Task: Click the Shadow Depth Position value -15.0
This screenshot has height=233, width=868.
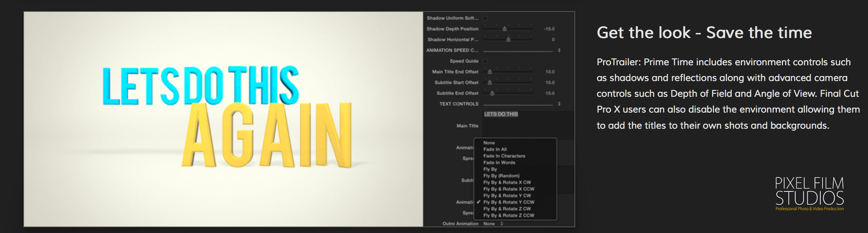Action: [549, 29]
